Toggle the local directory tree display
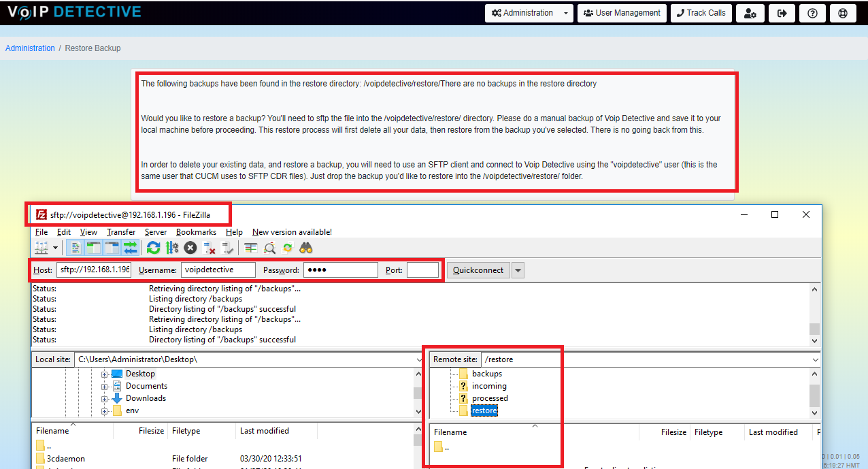The image size is (868, 469). coord(94,248)
